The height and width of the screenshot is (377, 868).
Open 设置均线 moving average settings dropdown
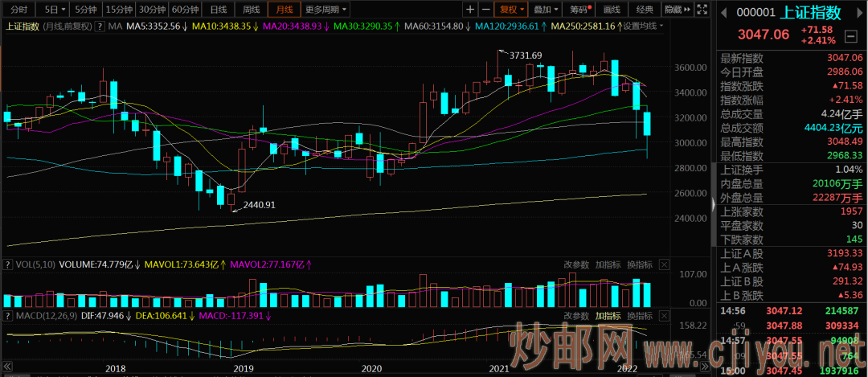tap(644, 26)
